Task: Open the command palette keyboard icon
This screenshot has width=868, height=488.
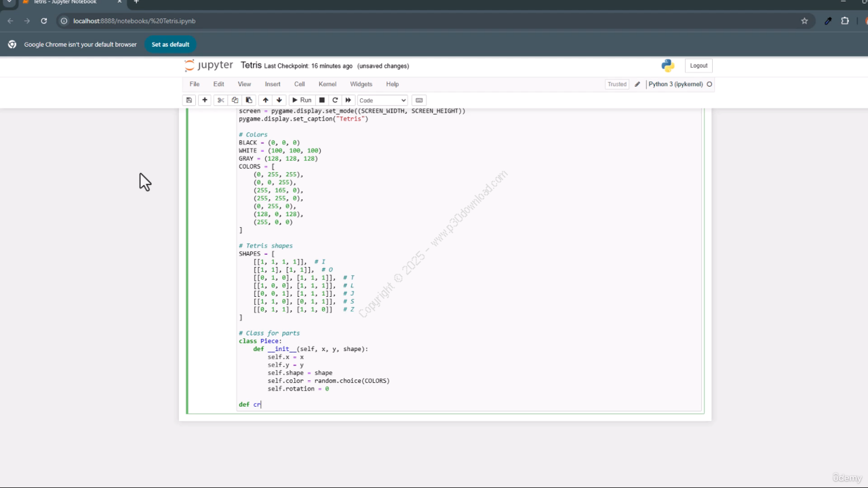Action: [419, 100]
